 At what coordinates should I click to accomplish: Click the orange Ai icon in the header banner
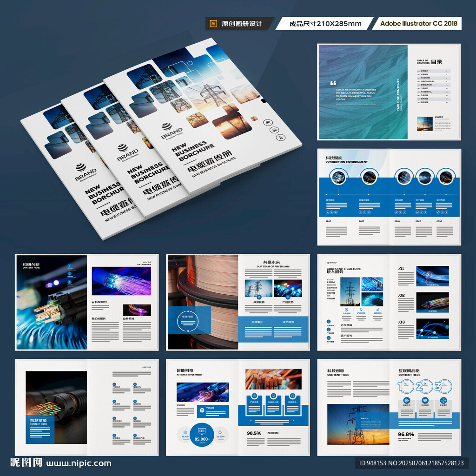pyautogui.click(x=213, y=23)
